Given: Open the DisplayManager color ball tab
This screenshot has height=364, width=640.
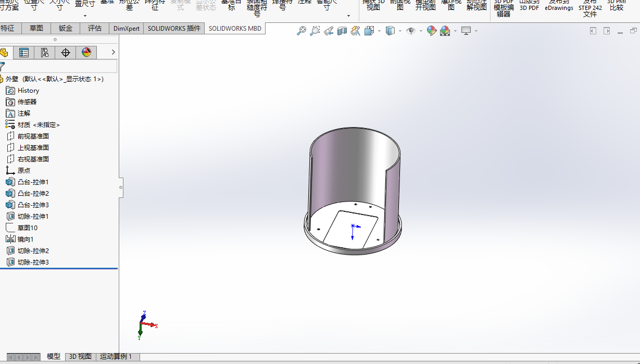Looking at the screenshot, I should tap(86, 53).
